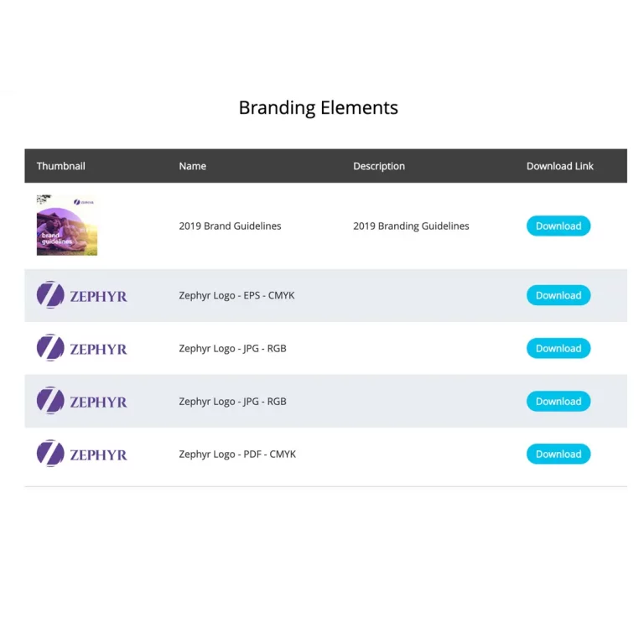The image size is (644, 644).
Task: Click the small Zephyr logo on the guidelines cover
Action: pyautogui.click(x=84, y=202)
